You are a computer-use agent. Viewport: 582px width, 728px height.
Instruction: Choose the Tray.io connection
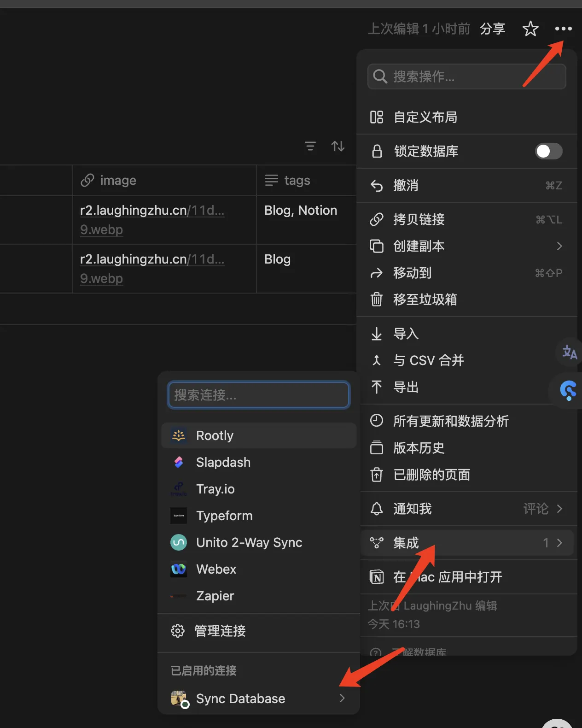coord(259,489)
